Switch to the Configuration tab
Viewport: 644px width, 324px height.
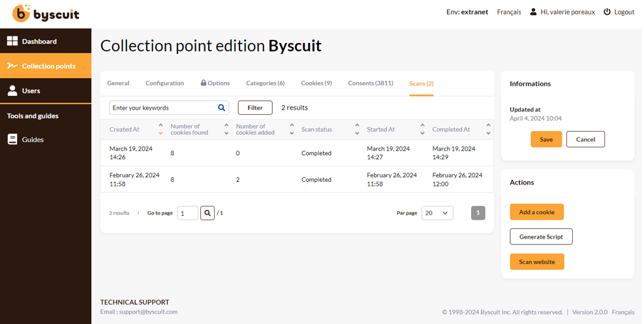click(x=164, y=83)
